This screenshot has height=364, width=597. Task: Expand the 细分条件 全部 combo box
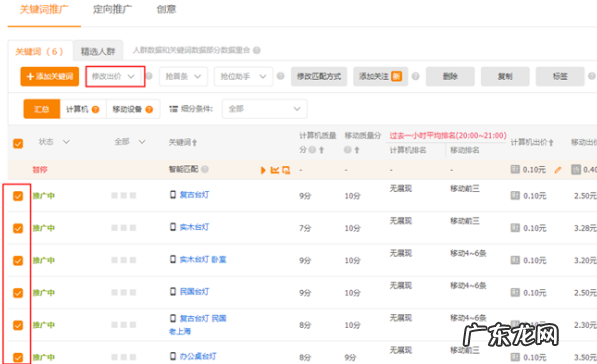[x=265, y=109]
